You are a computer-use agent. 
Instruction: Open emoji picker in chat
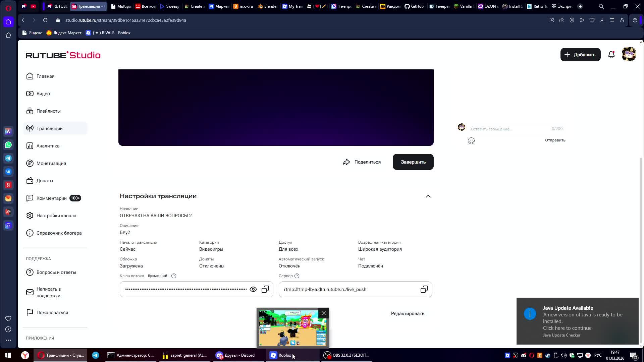[x=471, y=141]
